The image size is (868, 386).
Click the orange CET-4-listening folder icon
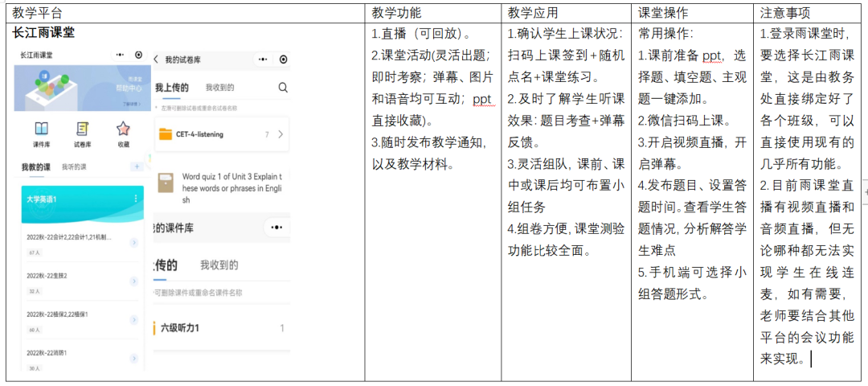pyautogui.click(x=165, y=134)
